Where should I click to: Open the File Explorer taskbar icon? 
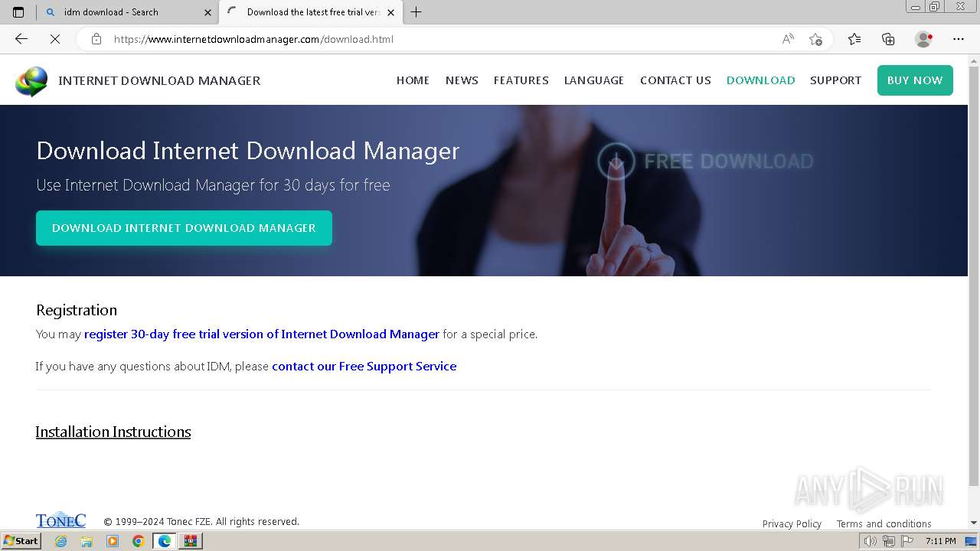tap(87, 541)
